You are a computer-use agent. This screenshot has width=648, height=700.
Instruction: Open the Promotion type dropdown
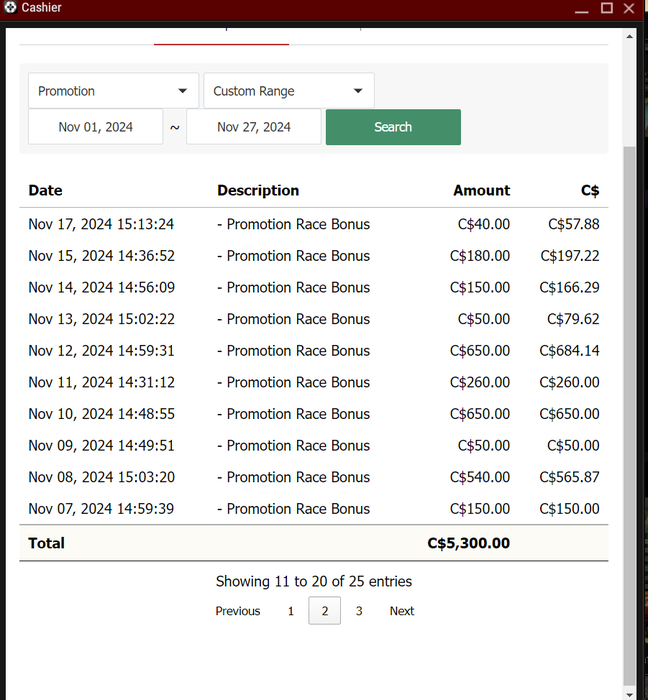tap(113, 91)
